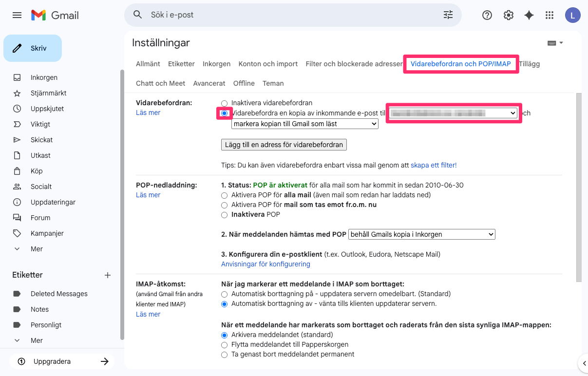
Task: Open the Settings gear icon
Action: 508,15
